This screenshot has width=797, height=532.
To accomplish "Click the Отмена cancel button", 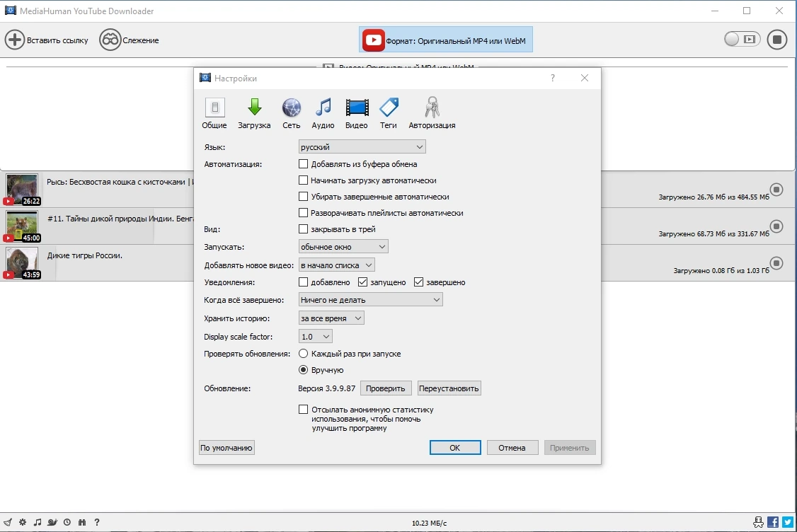I will tap(512, 448).
